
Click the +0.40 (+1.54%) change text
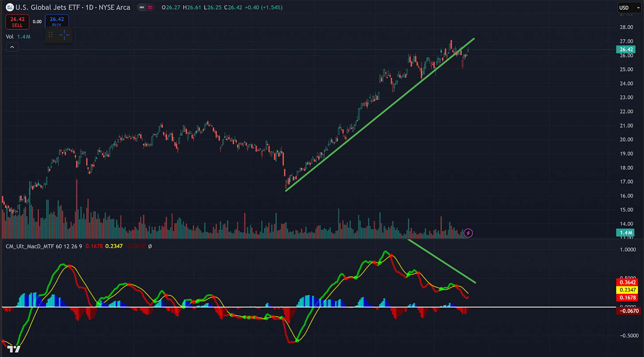(263, 8)
